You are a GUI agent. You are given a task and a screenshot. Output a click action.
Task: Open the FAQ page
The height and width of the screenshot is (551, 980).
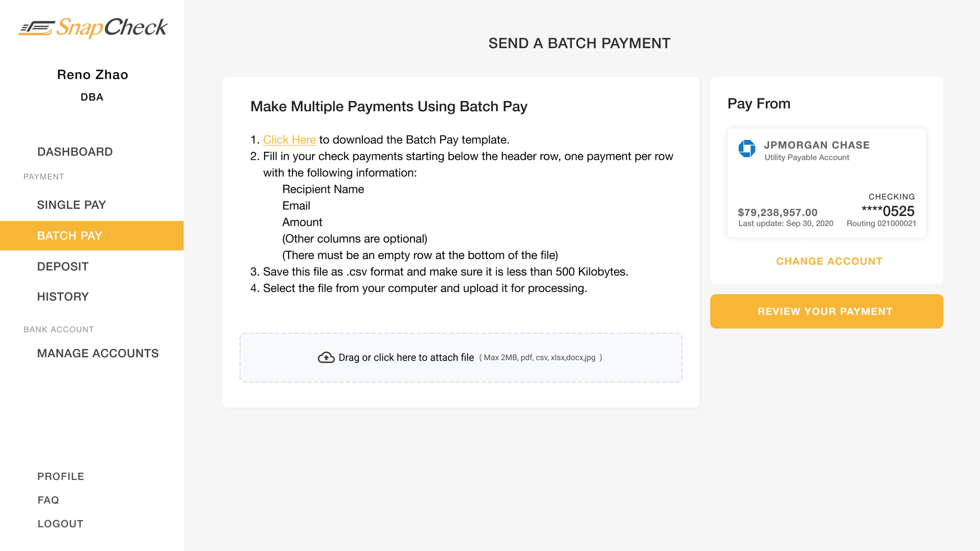click(48, 500)
